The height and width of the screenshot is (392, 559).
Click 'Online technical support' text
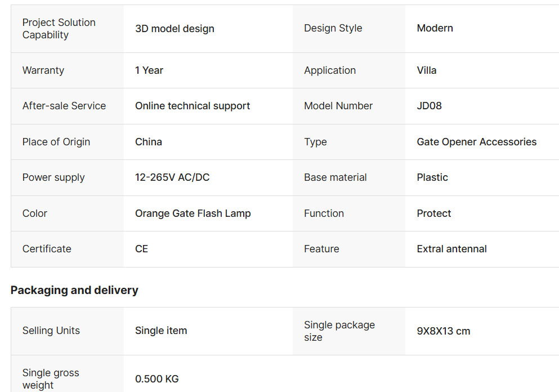pyautogui.click(x=193, y=106)
